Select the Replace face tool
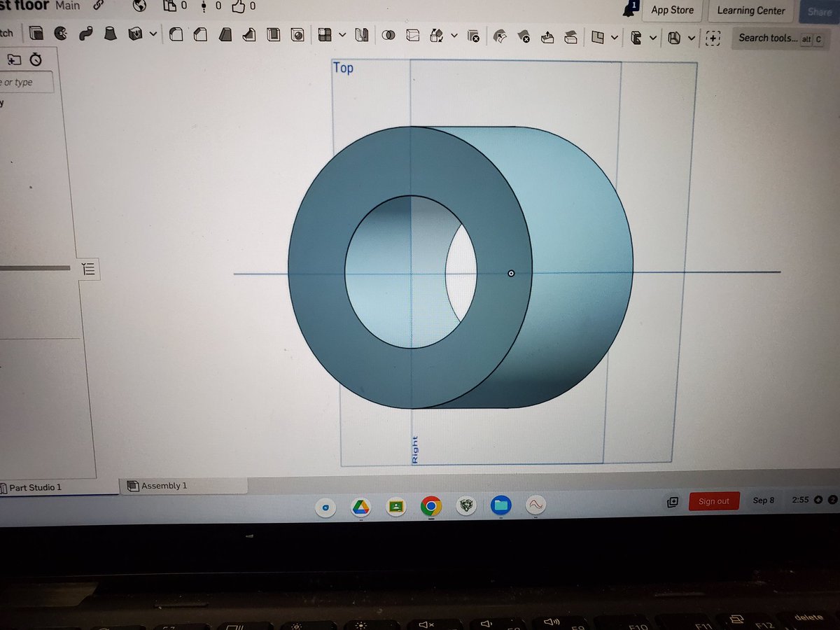The height and width of the screenshot is (630, 840). [x=570, y=36]
